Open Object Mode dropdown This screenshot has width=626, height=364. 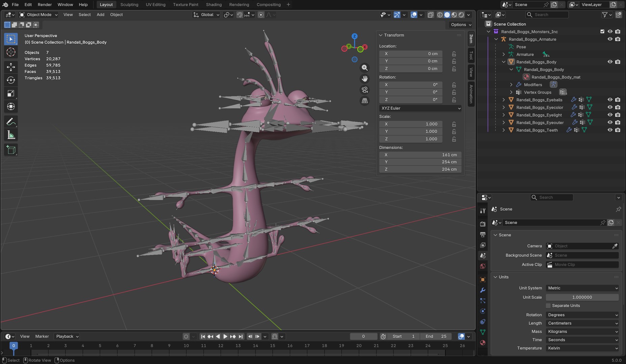[x=38, y=15]
